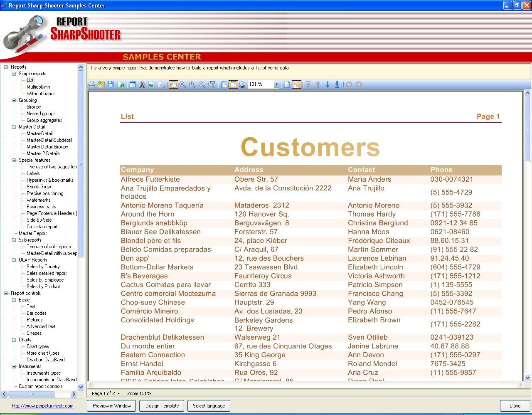Switch to continuous page view mode
Viewport: 532px width, 415px height.
pos(296,84)
